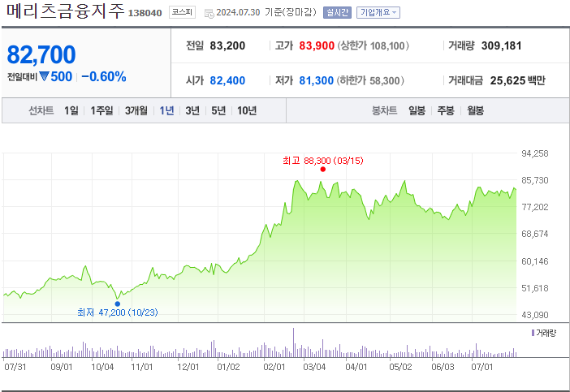Click the 12/01 x-axis date label
The image size is (570, 392).
point(188,367)
